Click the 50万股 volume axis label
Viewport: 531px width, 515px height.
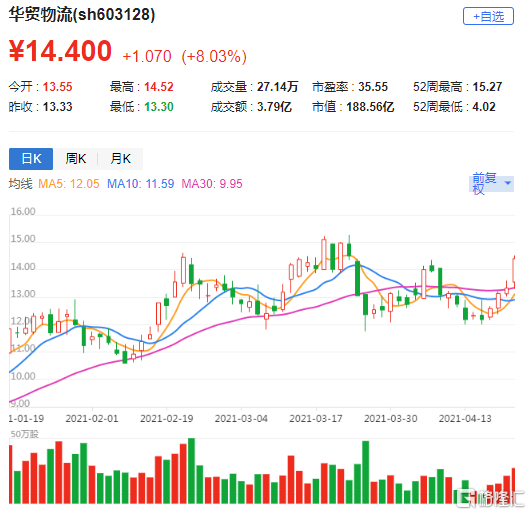tap(24, 434)
